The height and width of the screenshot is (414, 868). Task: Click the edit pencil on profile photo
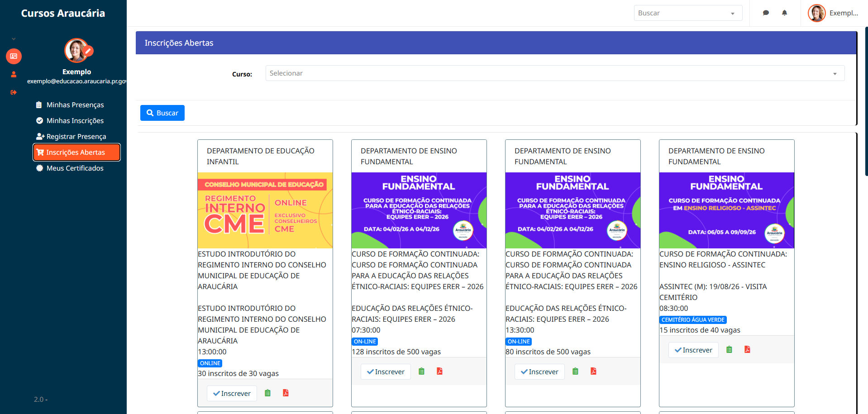pyautogui.click(x=88, y=51)
